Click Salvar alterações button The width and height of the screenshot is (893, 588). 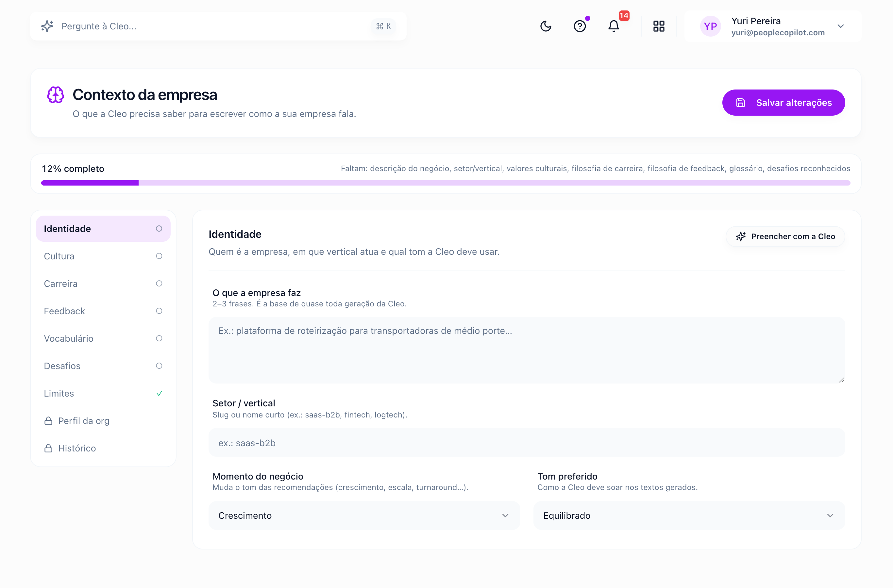pyautogui.click(x=783, y=103)
